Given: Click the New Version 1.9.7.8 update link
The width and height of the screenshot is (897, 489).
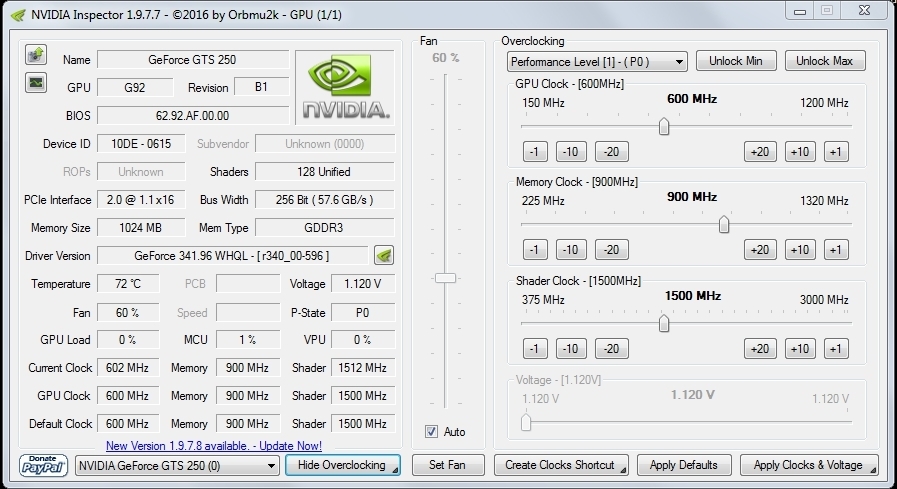Looking at the screenshot, I should (x=214, y=445).
